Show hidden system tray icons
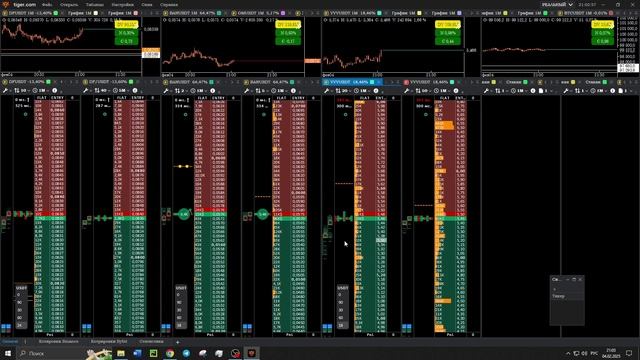The width and height of the screenshot is (640, 360). 568,353
